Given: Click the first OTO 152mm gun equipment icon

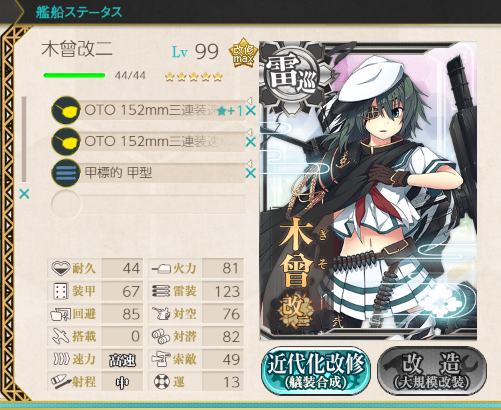Looking at the screenshot, I should (66, 110).
